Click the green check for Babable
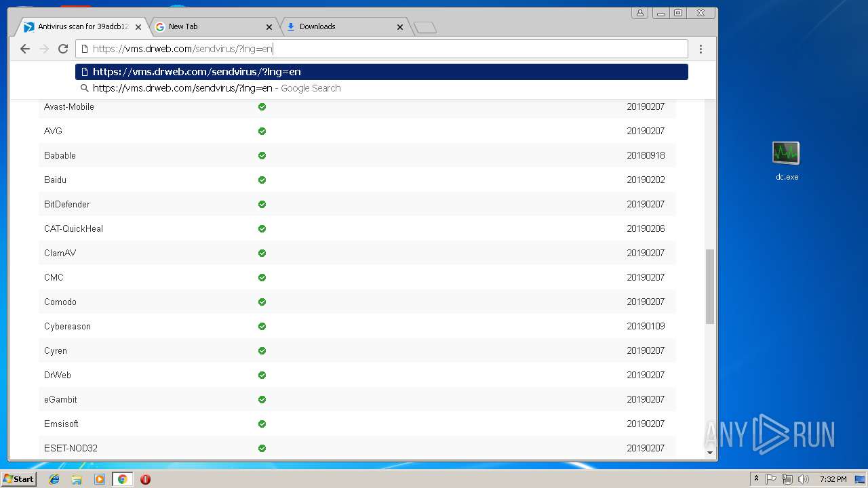 point(262,155)
